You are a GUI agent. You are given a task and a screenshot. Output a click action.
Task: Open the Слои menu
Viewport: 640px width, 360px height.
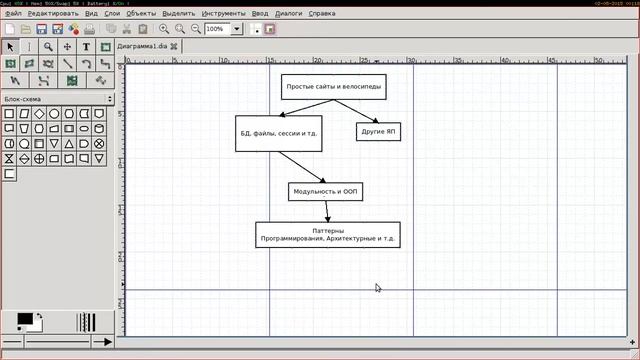point(112,13)
